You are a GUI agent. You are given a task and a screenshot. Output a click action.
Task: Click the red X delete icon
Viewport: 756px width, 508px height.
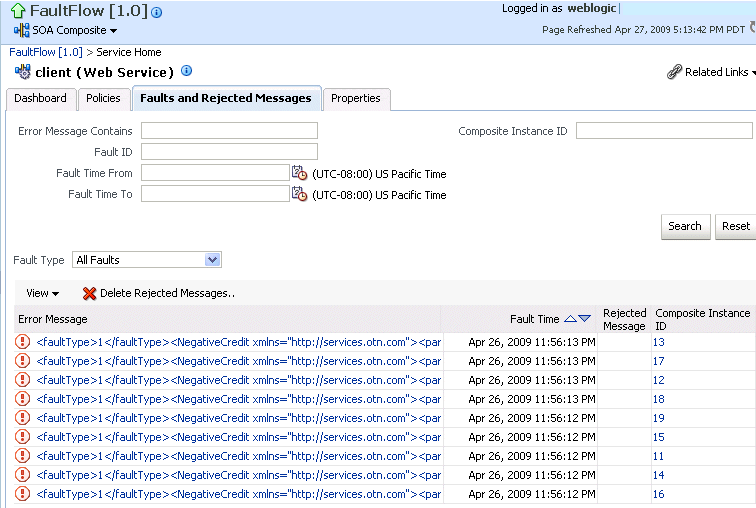click(x=89, y=294)
